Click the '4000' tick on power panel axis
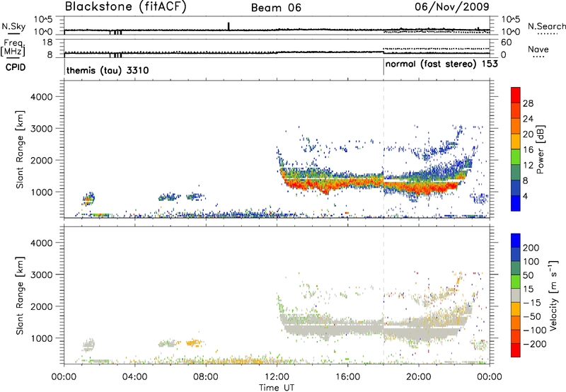This screenshot has height=392, width=566. click(x=42, y=97)
